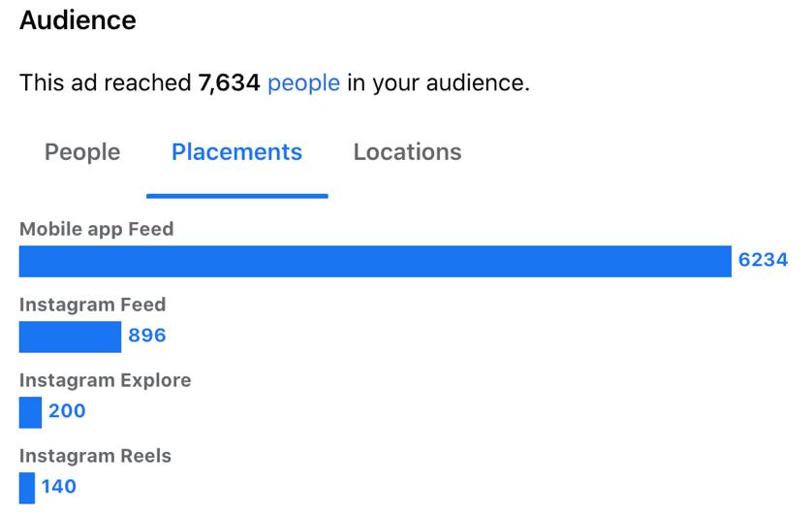This screenshot has width=812, height=515.
Task: Click the Mobile app Feed bar
Action: (x=375, y=261)
